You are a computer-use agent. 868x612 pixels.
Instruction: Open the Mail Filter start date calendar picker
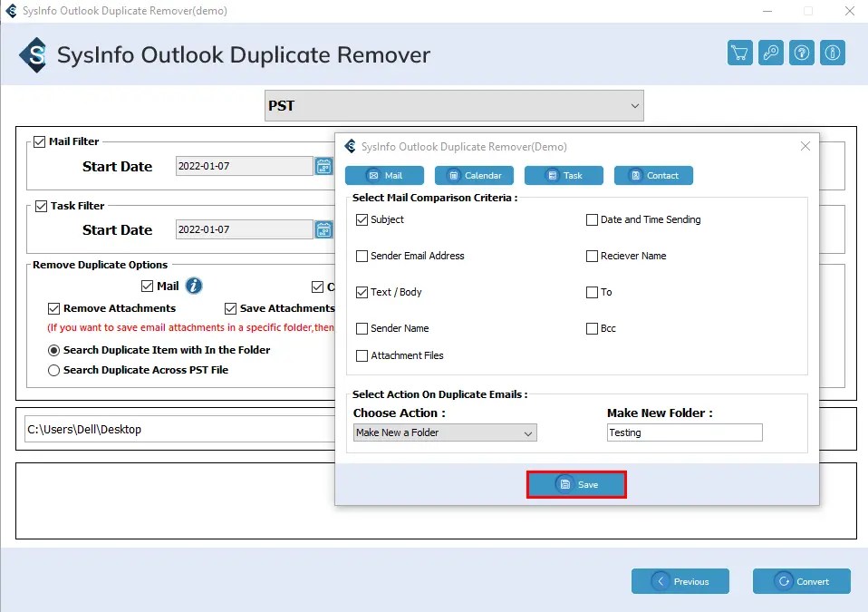pyautogui.click(x=323, y=165)
